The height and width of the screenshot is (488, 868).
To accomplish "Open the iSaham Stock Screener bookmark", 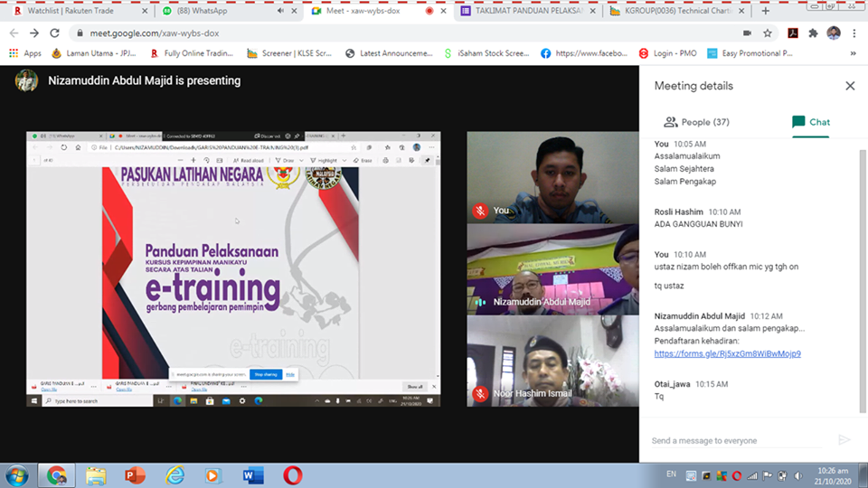I will click(x=486, y=53).
